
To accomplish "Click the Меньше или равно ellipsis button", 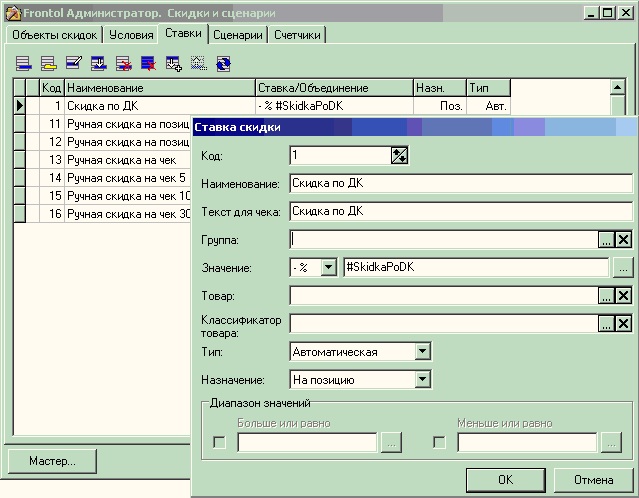I will (x=611, y=443).
